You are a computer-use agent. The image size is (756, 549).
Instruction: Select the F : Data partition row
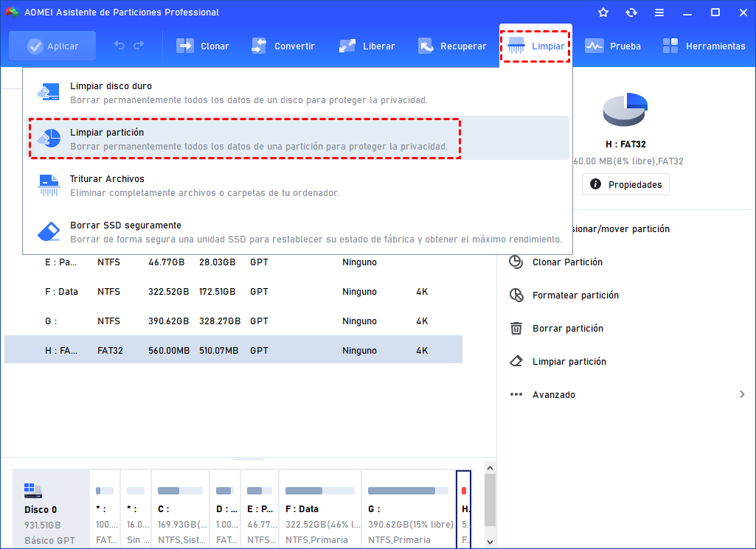point(233,292)
